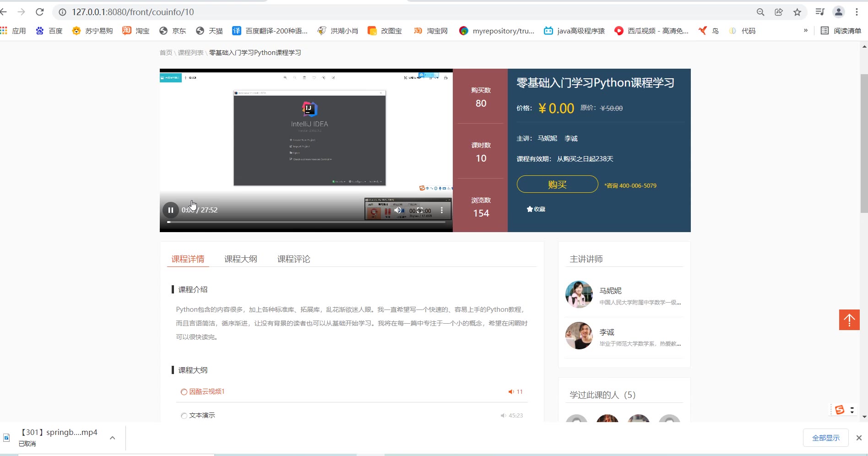Open the 淘宝 bookmark
Viewport: 868px width, 456px height.
[x=136, y=31]
